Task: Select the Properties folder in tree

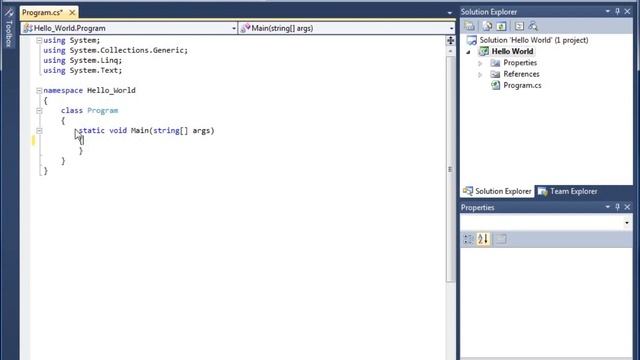Action: click(x=520, y=63)
